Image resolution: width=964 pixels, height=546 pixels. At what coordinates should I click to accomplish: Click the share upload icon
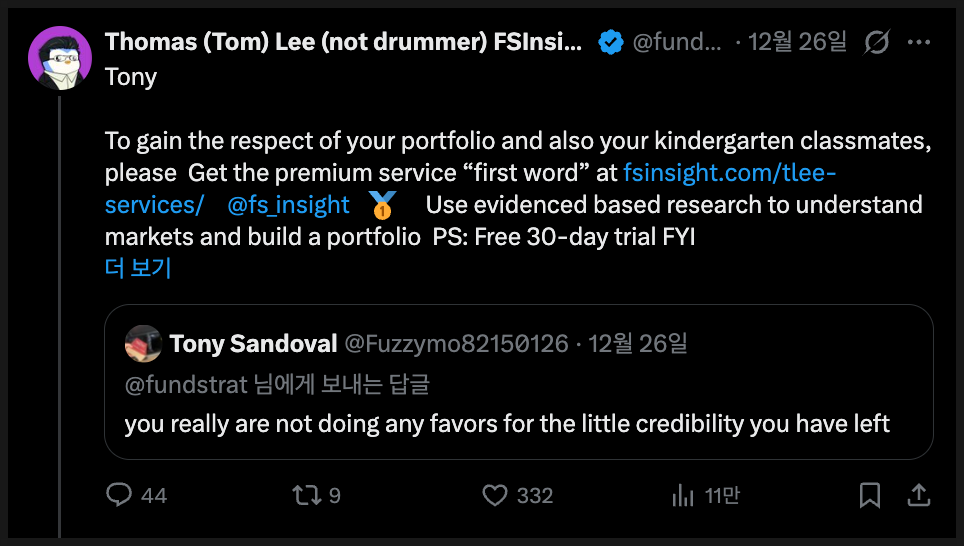click(917, 495)
